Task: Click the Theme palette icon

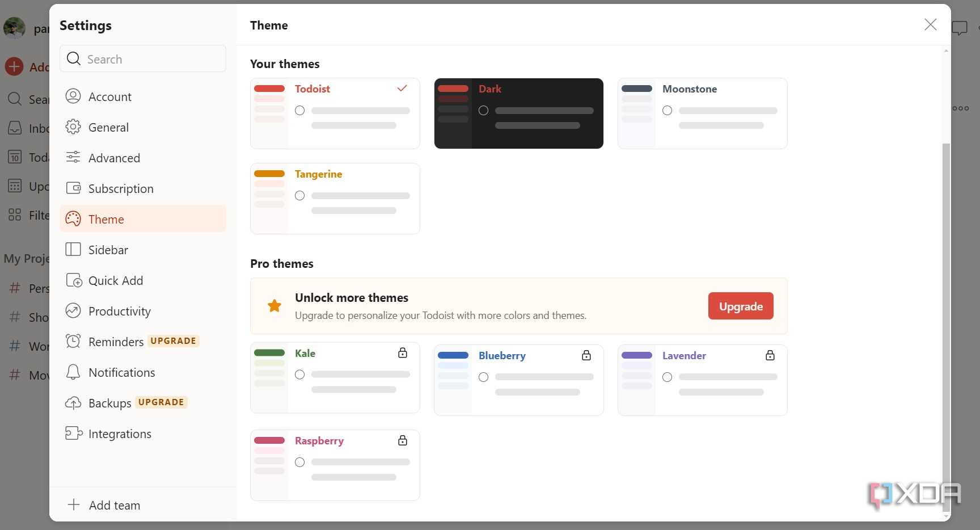Action: pyautogui.click(x=73, y=219)
